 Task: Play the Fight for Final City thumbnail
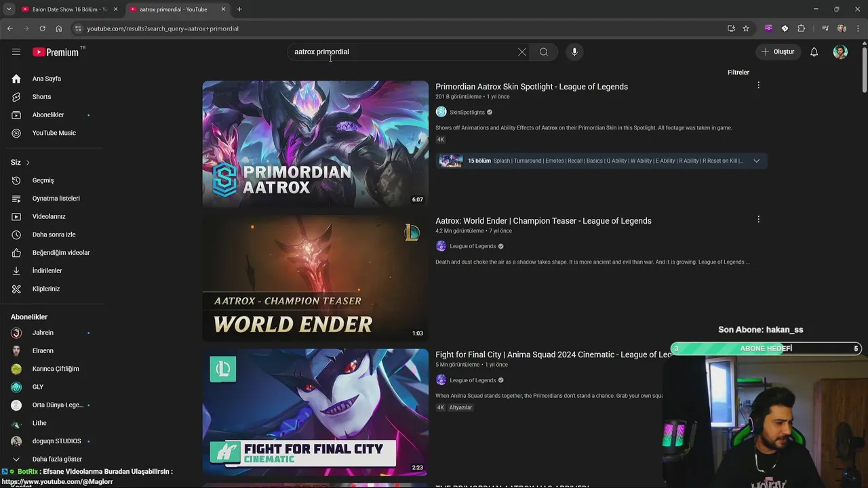(315, 412)
